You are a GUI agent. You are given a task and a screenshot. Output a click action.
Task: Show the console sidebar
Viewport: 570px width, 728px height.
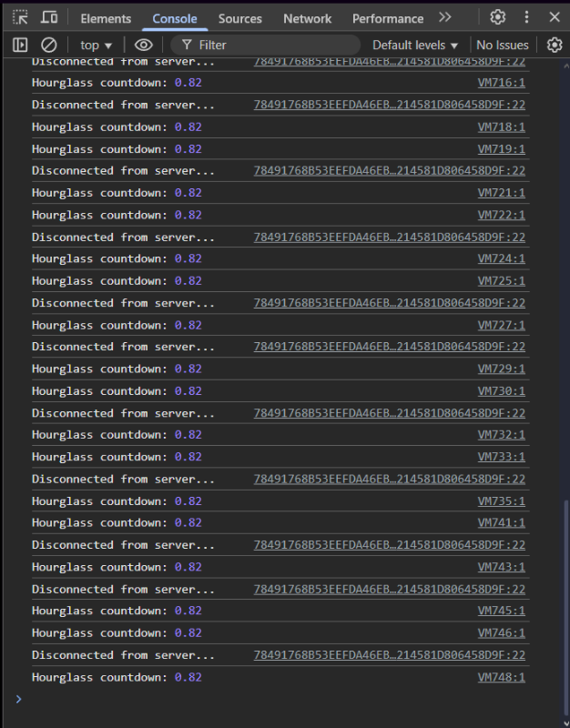click(20, 45)
